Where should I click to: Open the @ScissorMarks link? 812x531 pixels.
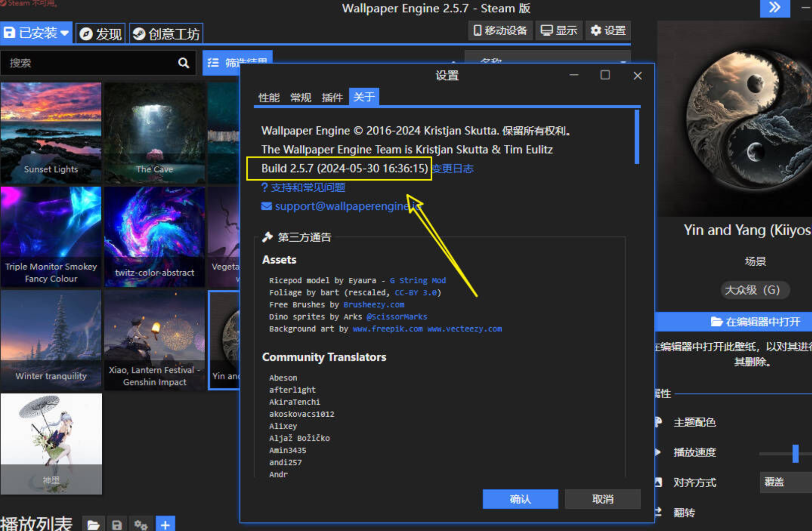397,317
